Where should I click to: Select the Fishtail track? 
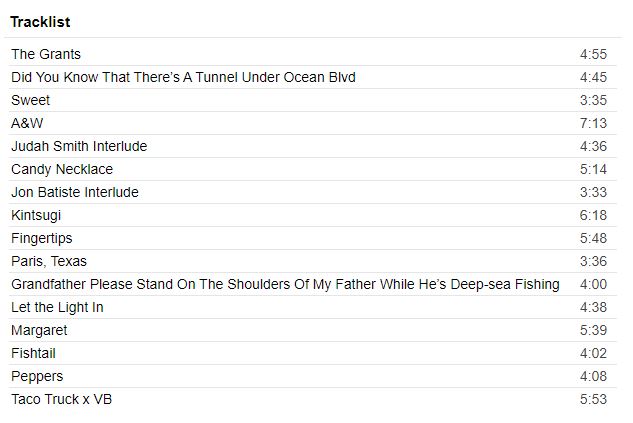pyautogui.click(x=33, y=353)
